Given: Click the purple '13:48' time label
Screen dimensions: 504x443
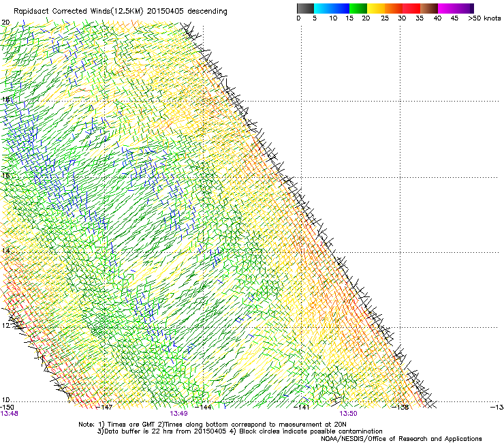Looking at the screenshot, I should pyautogui.click(x=9, y=414).
